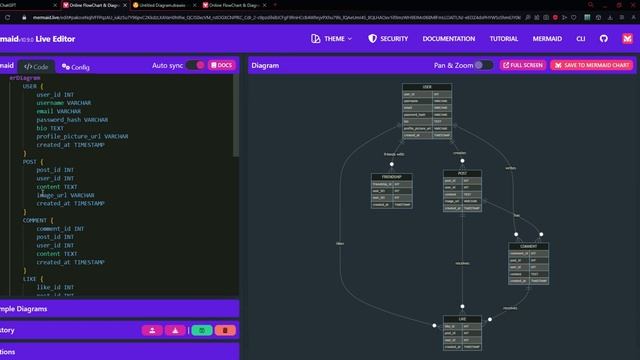Click the 'LIKE {' code line
The width and height of the screenshot is (640, 360).
[33, 279]
